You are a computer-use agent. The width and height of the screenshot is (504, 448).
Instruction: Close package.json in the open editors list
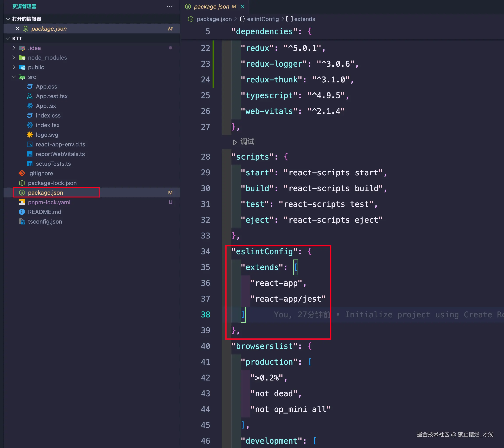[18, 29]
